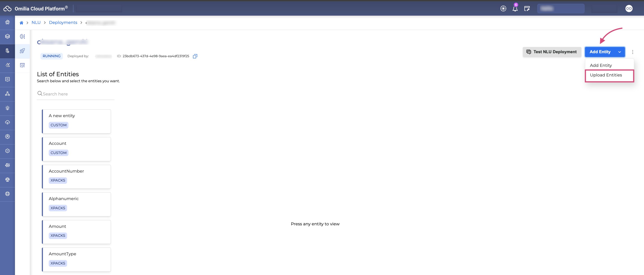The width and height of the screenshot is (644, 275).
Task: Click the theme sun icon in header
Action: point(503,9)
